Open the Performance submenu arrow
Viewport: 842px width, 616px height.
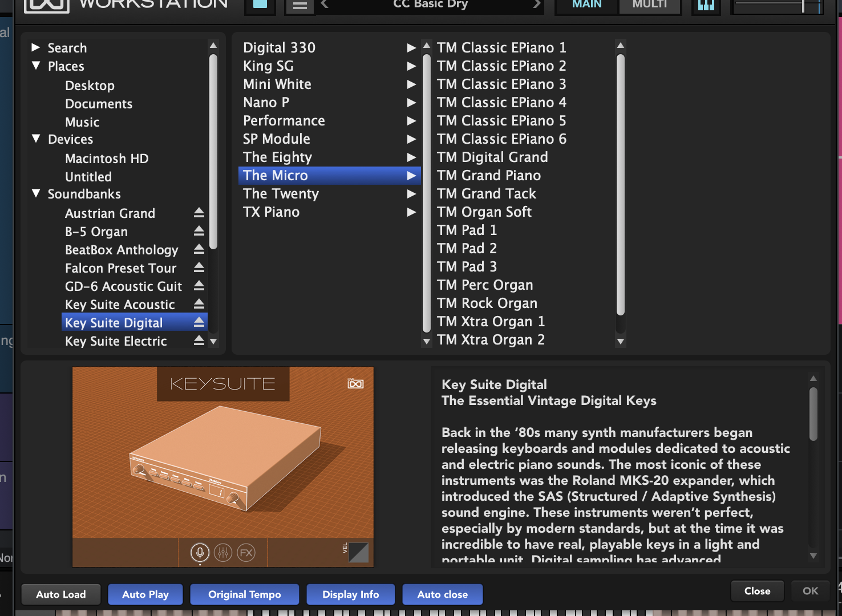411,121
